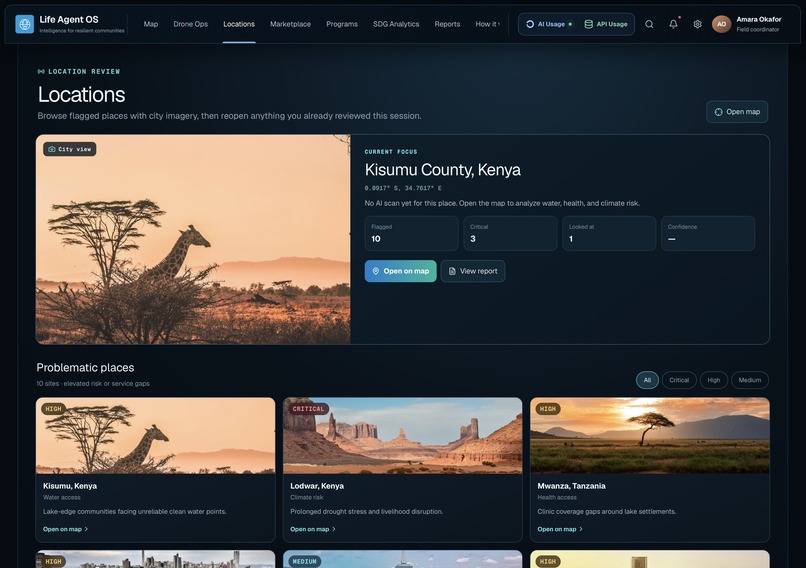Click the Kisumu giraffe card thumbnail
The width and height of the screenshot is (806, 568).
pos(156,436)
